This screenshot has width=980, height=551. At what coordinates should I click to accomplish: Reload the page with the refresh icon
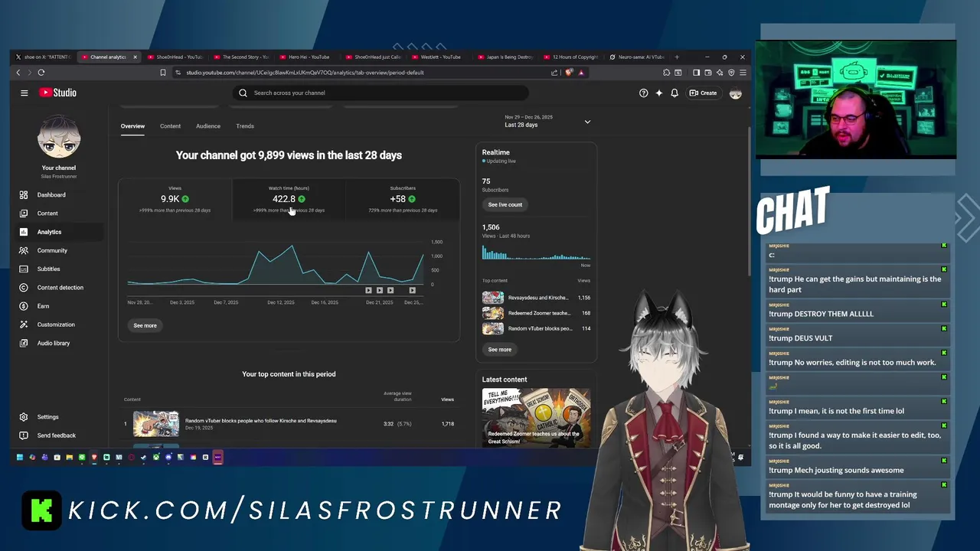(x=41, y=73)
